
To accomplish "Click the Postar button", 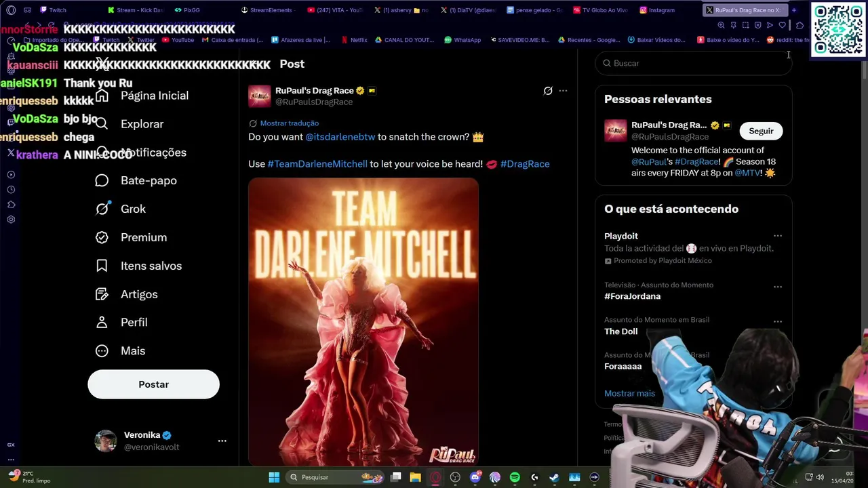I will coord(153,384).
